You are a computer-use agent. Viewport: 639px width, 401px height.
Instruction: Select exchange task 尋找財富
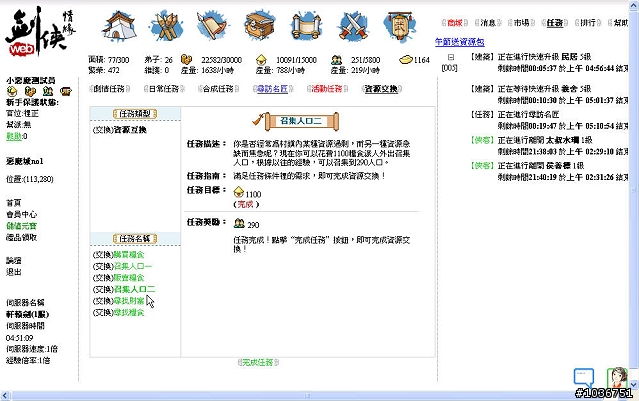click(x=119, y=301)
